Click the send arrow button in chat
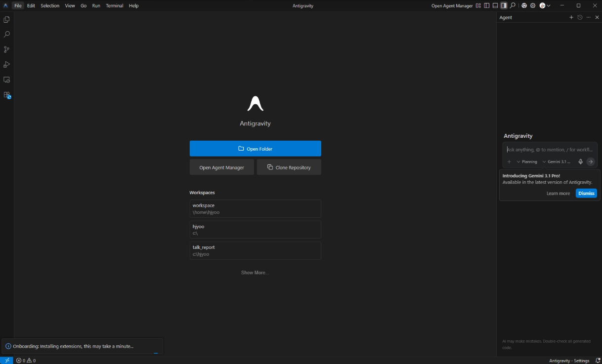 pyautogui.click(x=591, y=162)
